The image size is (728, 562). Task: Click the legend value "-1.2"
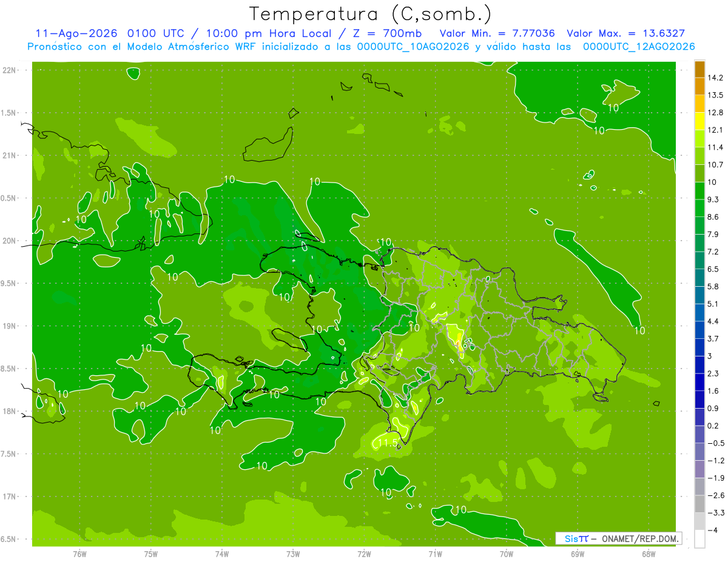click(716, 461)
